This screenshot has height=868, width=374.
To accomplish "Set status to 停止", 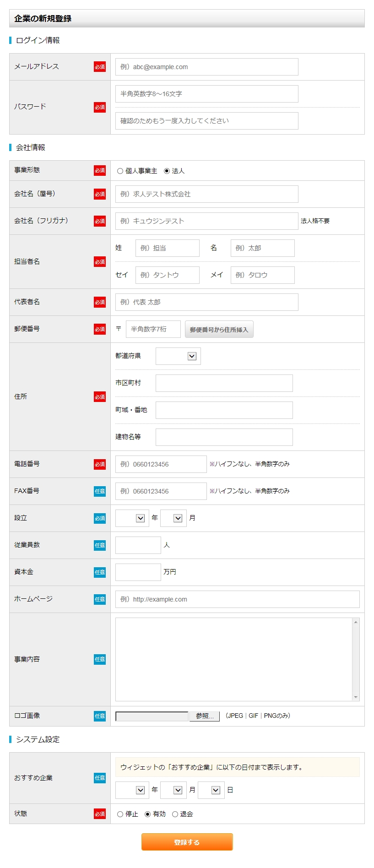I will (x=120, y=814).
